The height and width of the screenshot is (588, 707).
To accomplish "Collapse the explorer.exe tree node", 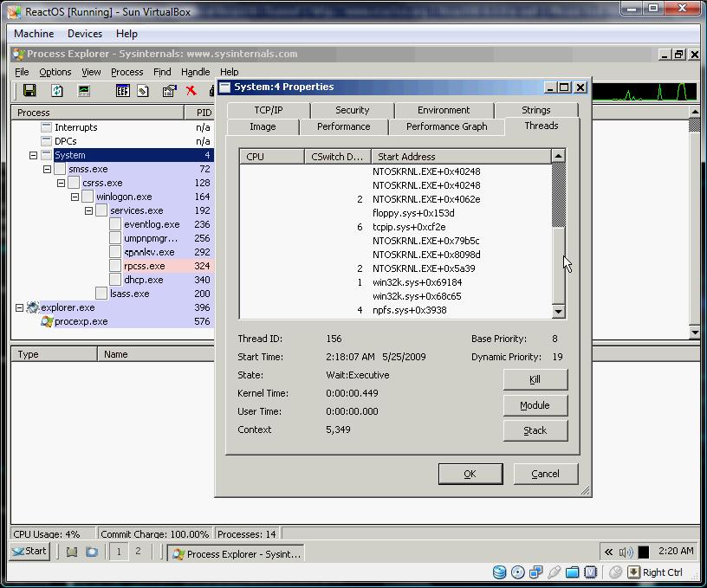I will point(20,307).
